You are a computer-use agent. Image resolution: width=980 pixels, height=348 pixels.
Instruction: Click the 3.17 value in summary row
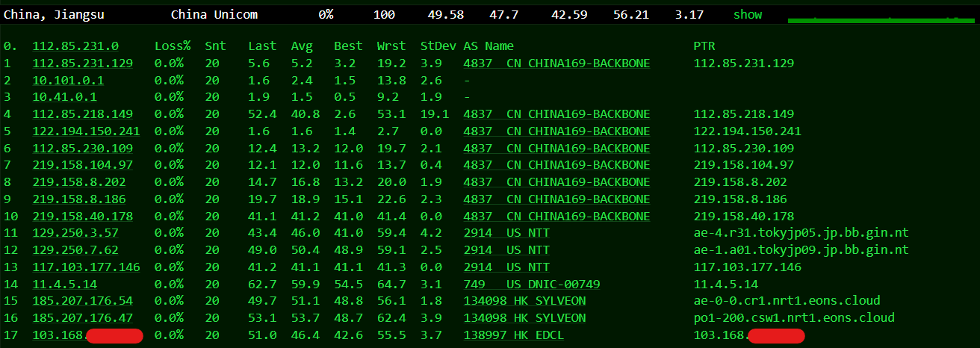tap(689, 14)
